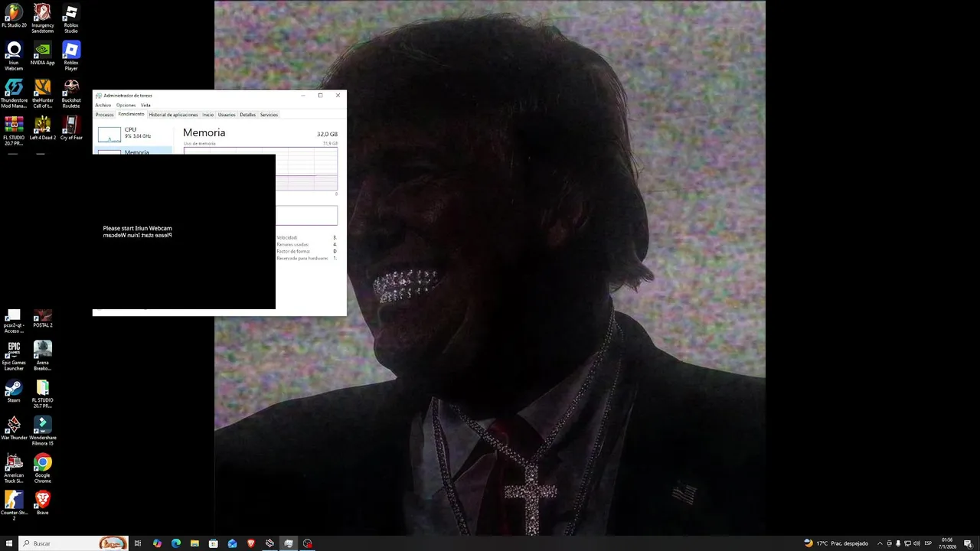Open the Mail app from the taskbar
Screen dimensions: 980x551
point(232,543)
